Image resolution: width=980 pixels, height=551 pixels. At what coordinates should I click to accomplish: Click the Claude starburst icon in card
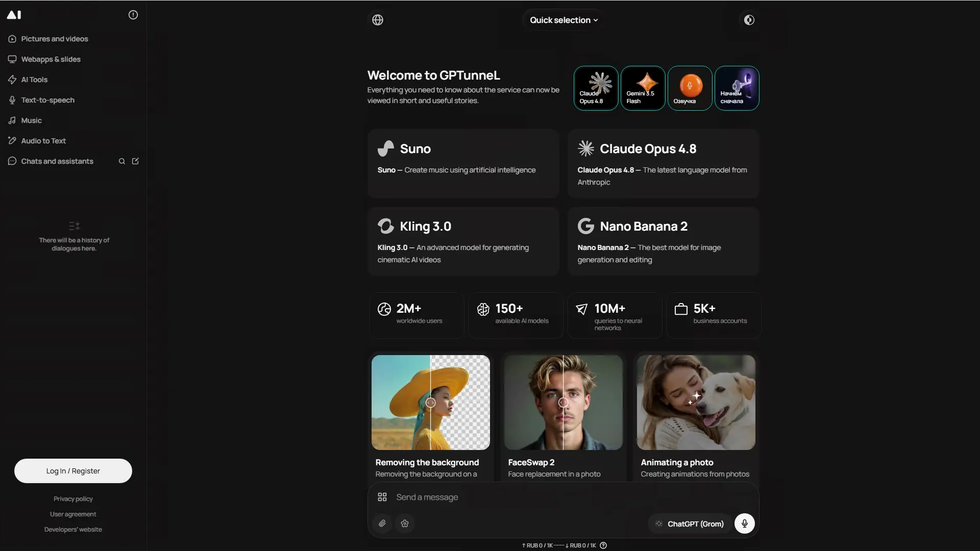[x=586, y=148]
